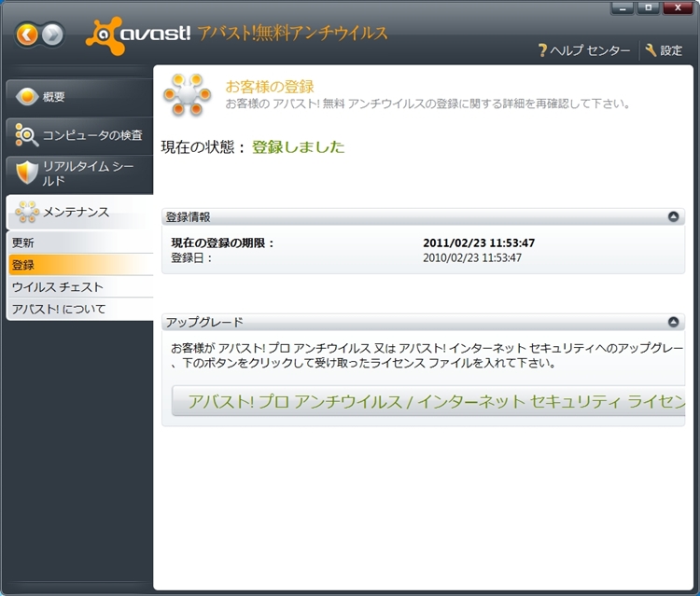Go back with the orange back arrow

click(x=28, y=35)
